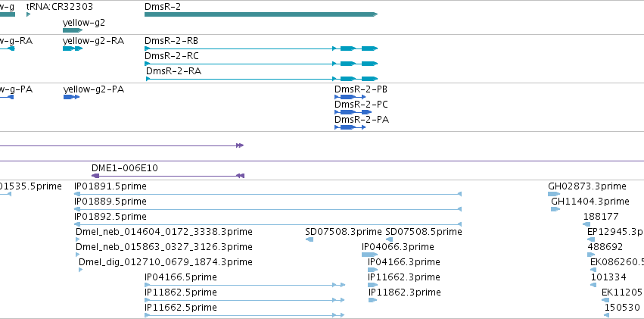Select the DmsR-2 gene bar
Viewport: 644px width, 319px height.
coord(261,14)
